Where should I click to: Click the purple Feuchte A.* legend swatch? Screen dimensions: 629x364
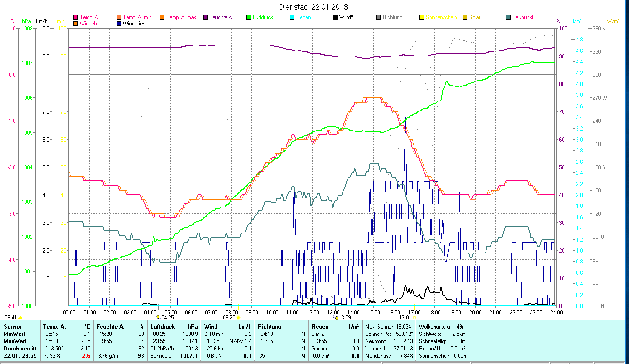coord(205,18)
